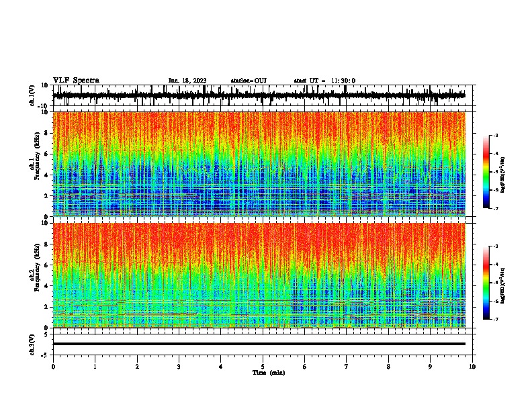Click the '6' tick on ch.2 frequency axis
This screenshot has width=532, height=411.
46,265
